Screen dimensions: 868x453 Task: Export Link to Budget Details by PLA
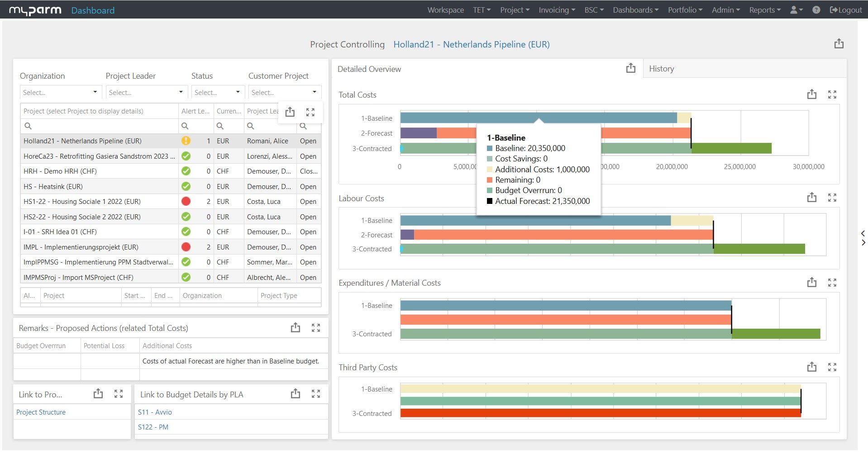[x=295, y=394]
